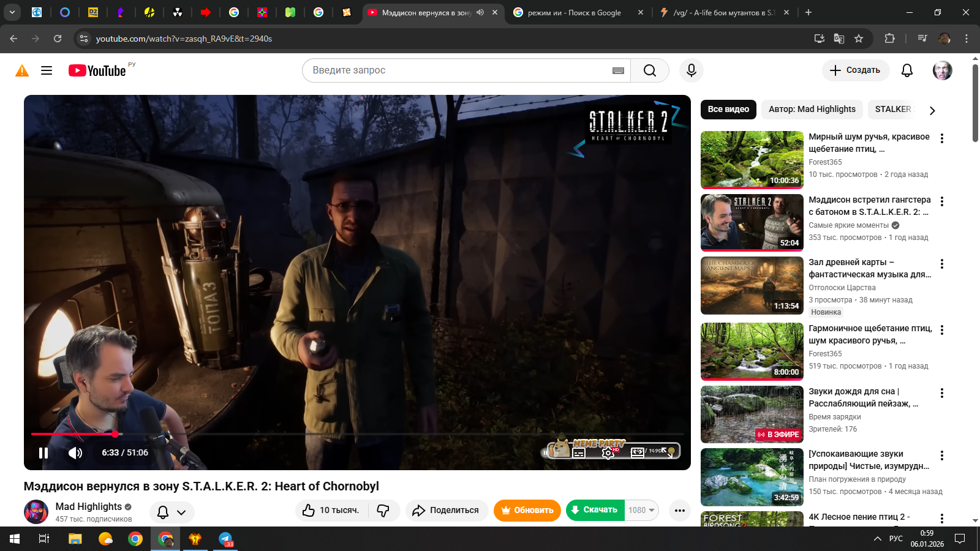Open Telegram from the Windows taskbar
Viewport: 980px width, 551px height.
tap(225, 539)
